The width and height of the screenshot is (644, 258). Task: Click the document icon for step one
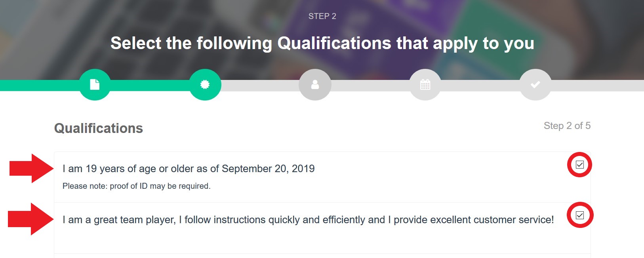click(95, 85)
